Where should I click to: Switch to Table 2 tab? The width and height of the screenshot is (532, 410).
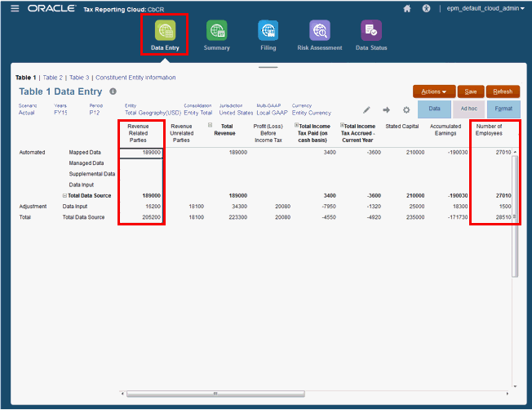pos(52,78)
